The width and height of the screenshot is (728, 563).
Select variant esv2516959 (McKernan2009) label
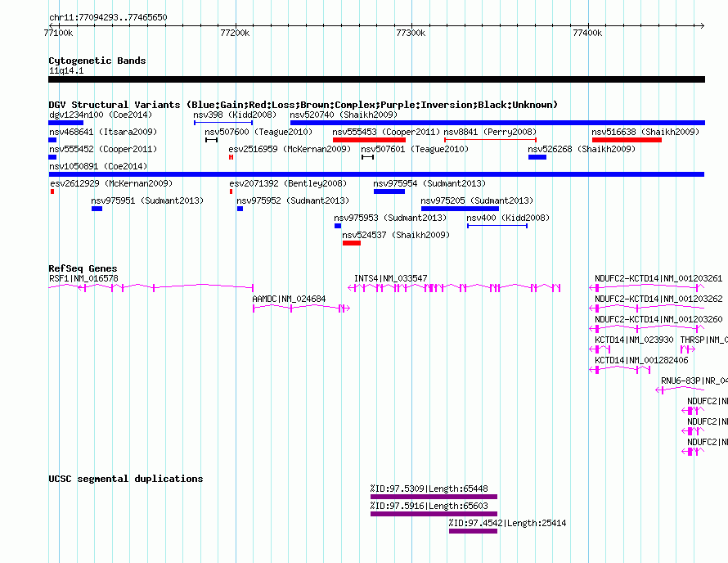click(290, 149)
